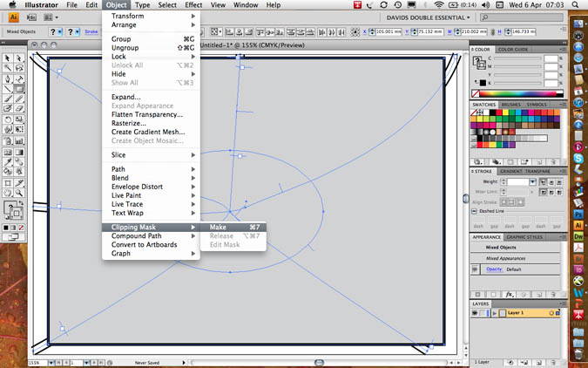Click the Opacity link in Appearance panel
Image resolution: width=588 pixels, height=368 pixels.
pyautogui.click(x=494, y=269)
